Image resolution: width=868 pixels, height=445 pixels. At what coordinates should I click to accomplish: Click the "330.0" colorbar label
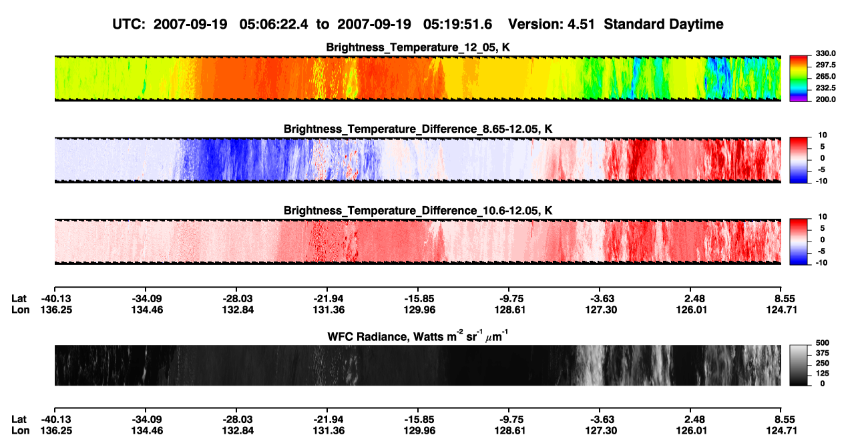click(x=827, y=53)
